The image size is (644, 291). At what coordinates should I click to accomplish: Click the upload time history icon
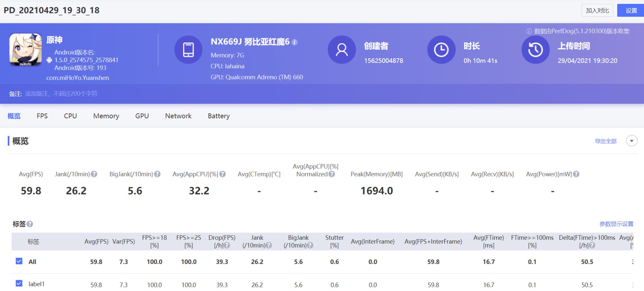tap(535, 50)
